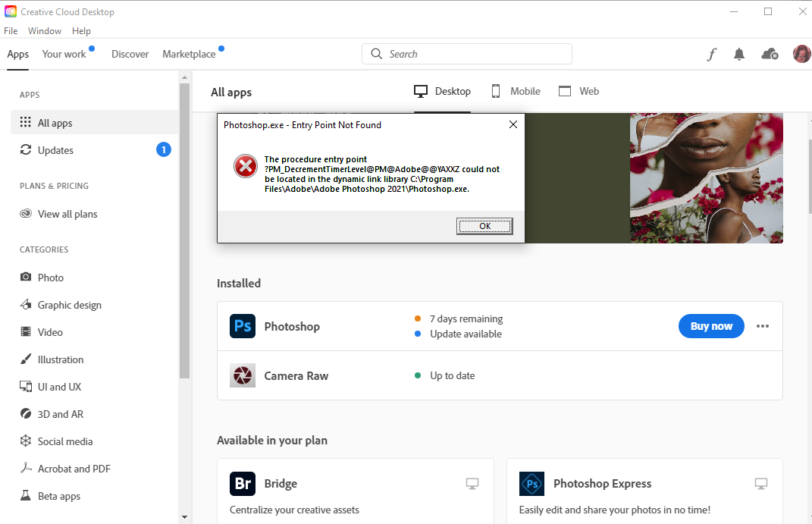The width and height of the screenshot is (812, 524).
Task: Browse the Graphic design category
Action: pyautogui.click(x=94, y=305)
